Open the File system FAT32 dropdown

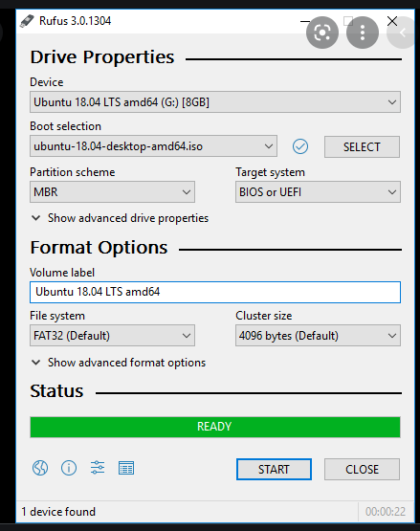click(x=112, y=336)
